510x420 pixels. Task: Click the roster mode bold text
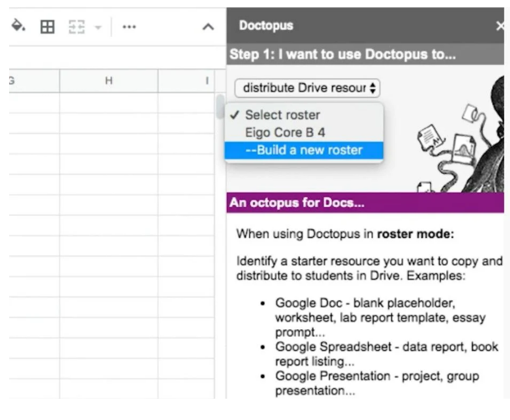click(x=415, y=234)
